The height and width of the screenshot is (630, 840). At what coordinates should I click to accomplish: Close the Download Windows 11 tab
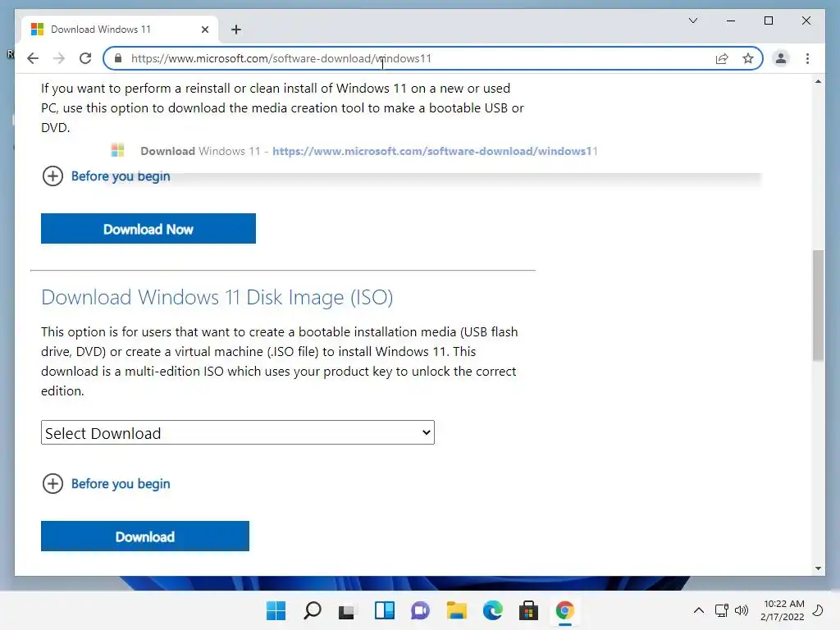pos(204,30)
